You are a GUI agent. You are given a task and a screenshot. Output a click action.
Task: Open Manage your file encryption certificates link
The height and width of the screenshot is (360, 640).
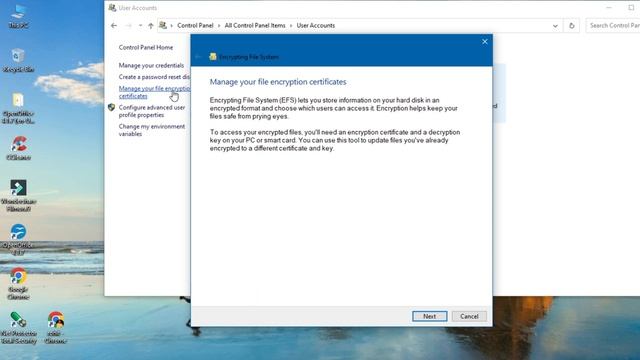coord(154,92)
